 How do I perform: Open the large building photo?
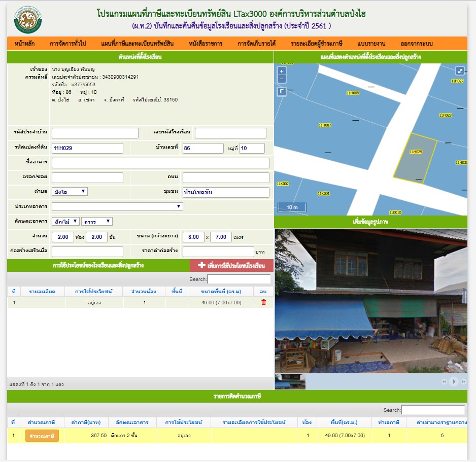[371, 301]
